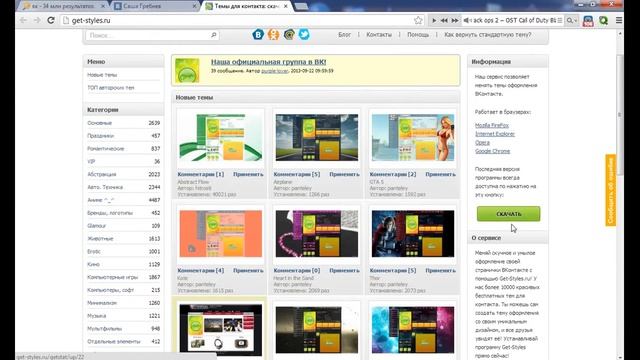
Task: Open the Google Chrome link
Action: click(492, 151)
